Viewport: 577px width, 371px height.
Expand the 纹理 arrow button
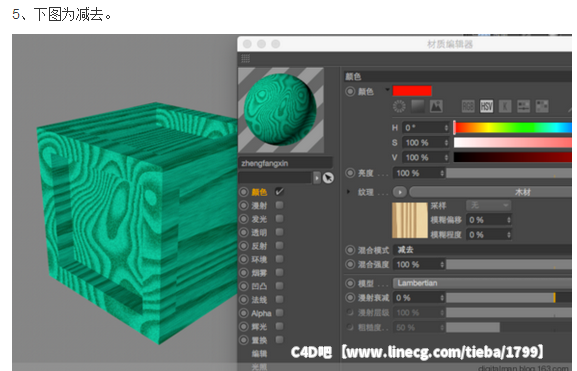coord(400,192)
